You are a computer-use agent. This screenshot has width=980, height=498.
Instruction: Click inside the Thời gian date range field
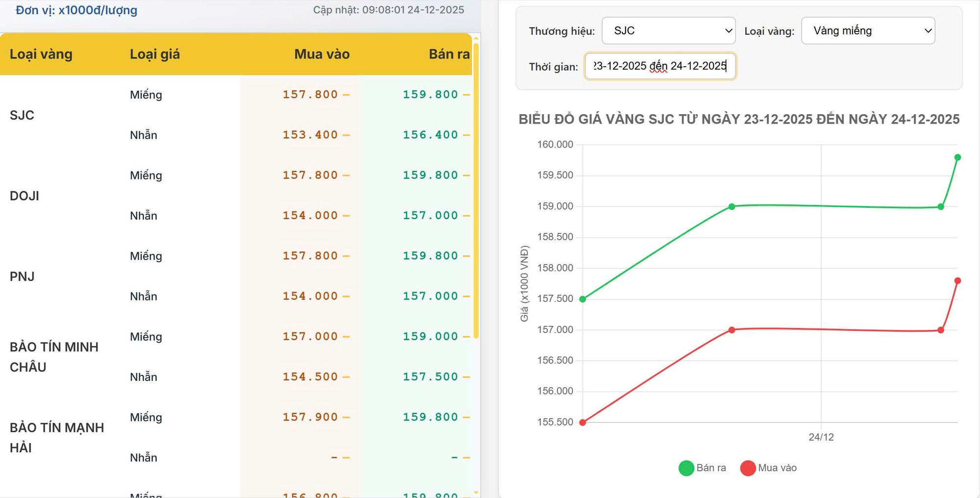pyautogui.click(x=661, y=66)
